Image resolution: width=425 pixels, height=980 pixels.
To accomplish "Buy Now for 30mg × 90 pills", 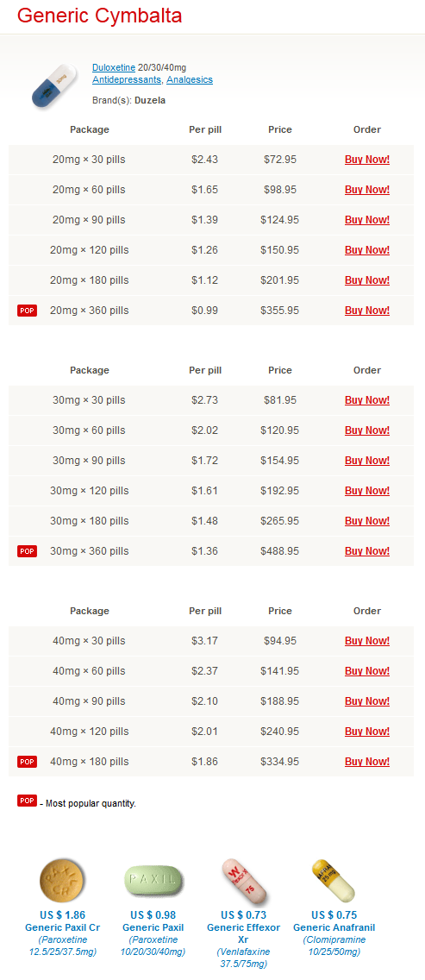I will pos(367,461).
